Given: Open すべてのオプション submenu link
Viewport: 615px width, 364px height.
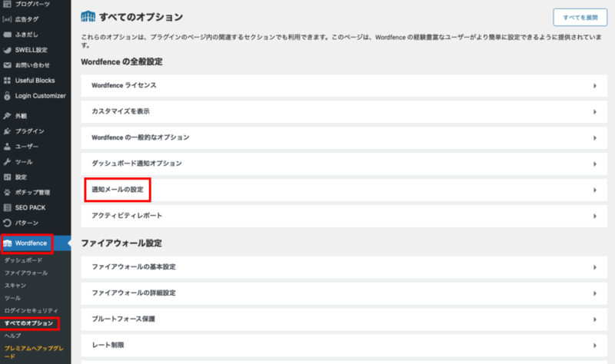Looking at the screenshot, I should (x=28, y=323).
